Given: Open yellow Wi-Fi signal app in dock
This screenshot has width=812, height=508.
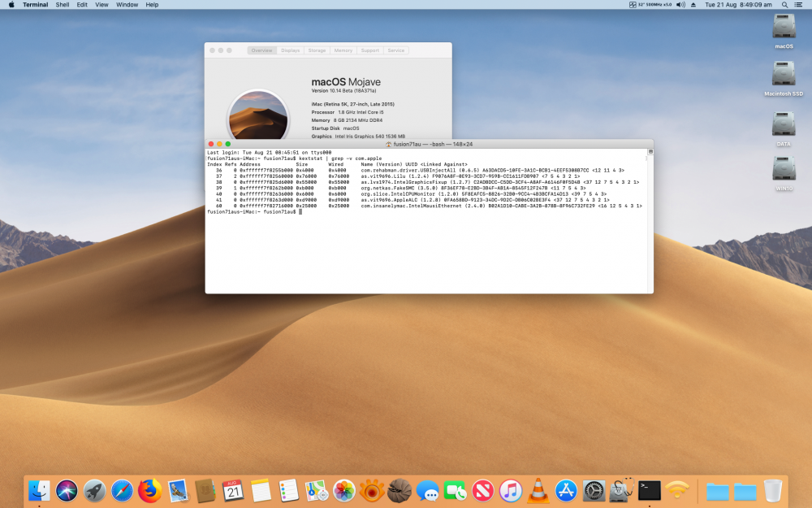Looking at the screenshot, I should click(x=677, y=490).
